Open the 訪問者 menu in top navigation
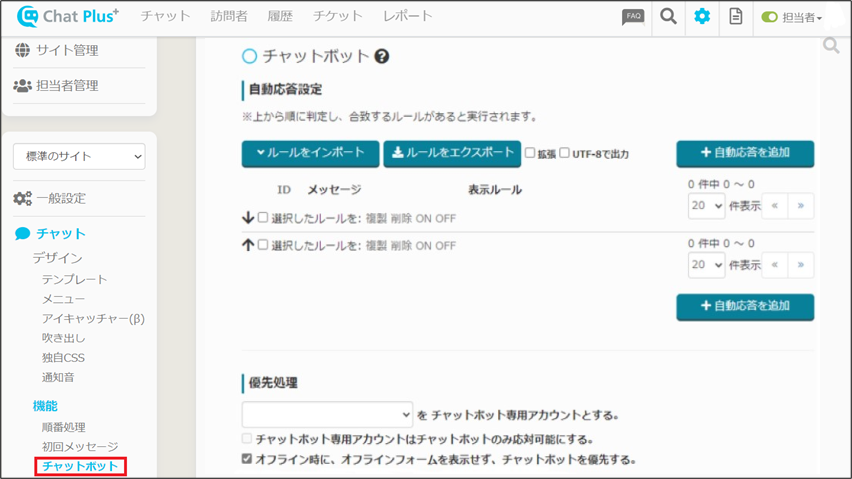This screenshot has height=479, width=852. click(x=229, y=17)
